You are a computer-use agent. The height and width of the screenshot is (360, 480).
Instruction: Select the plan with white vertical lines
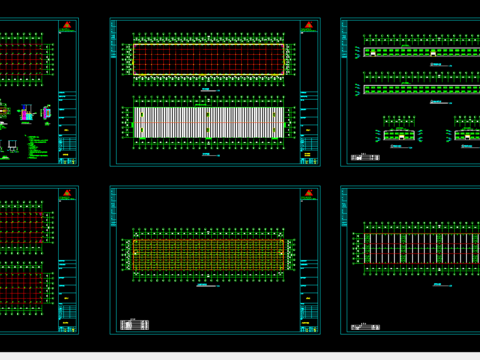point(422,248)
